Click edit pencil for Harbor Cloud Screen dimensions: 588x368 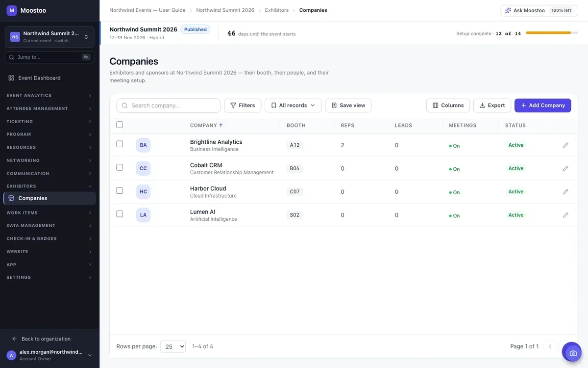point(565,192)
